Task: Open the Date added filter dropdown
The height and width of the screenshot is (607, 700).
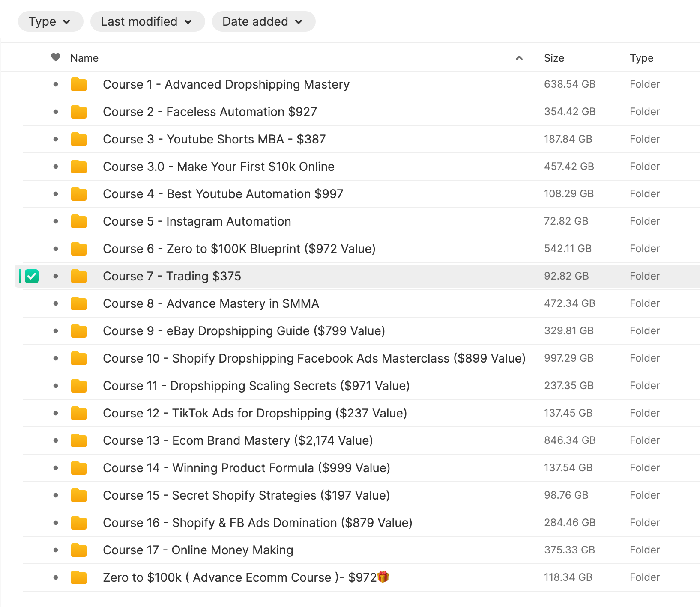Action: (263, 21)
